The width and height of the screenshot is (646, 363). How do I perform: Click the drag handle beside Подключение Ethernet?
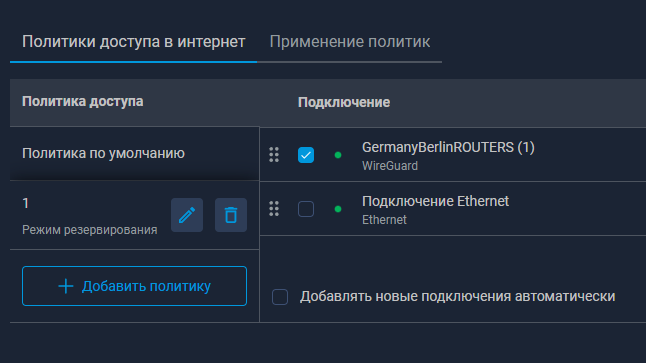(x=274, y=209)
